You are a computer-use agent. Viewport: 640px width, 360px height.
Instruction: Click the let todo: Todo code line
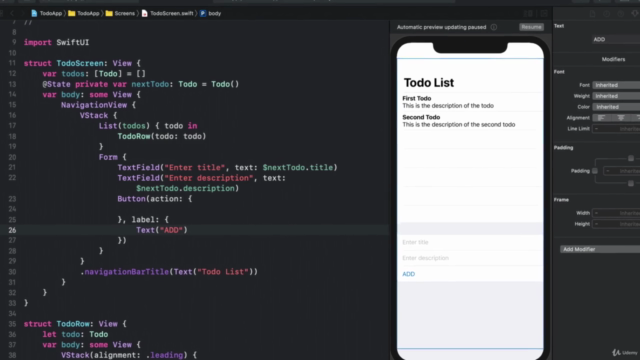click(x=75, y=334)
